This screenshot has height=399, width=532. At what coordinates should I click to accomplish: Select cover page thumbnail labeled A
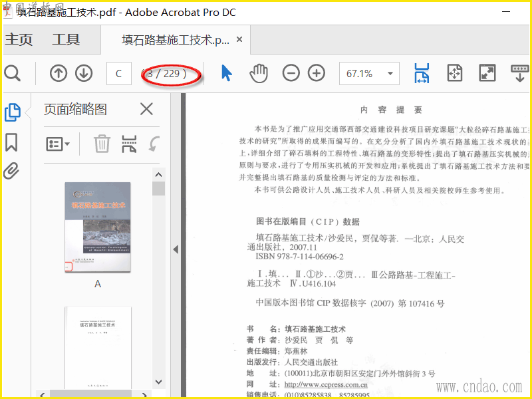pos(98,227)
